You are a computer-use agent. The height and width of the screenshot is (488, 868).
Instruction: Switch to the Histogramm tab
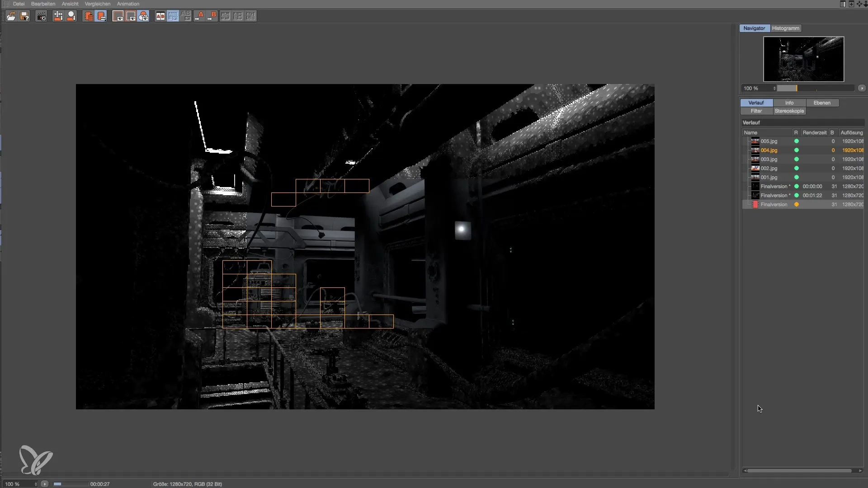(786, 28)
